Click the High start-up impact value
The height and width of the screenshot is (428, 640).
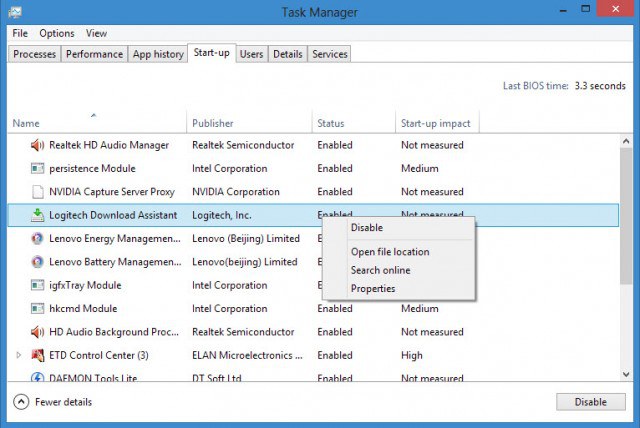tap(412, 355)
